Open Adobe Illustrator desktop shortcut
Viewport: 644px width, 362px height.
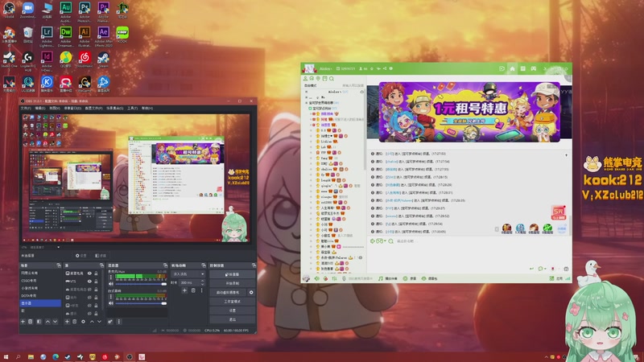pyautogui.click(x=85, y=36)
